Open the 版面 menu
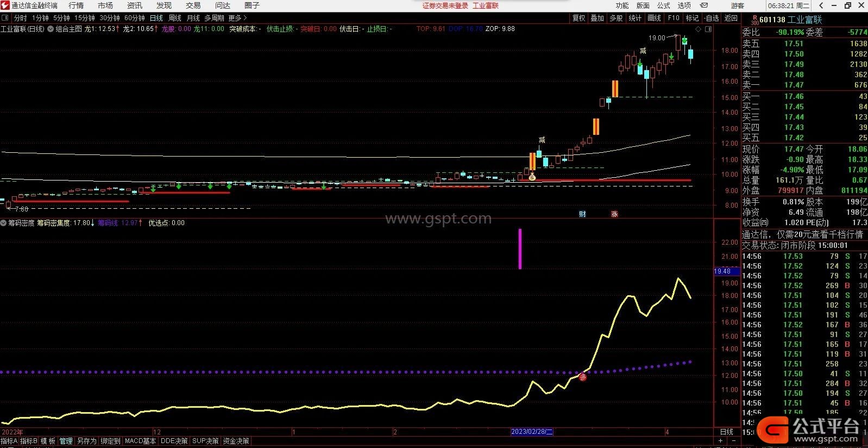868x448 pixels. click(643, 5)
